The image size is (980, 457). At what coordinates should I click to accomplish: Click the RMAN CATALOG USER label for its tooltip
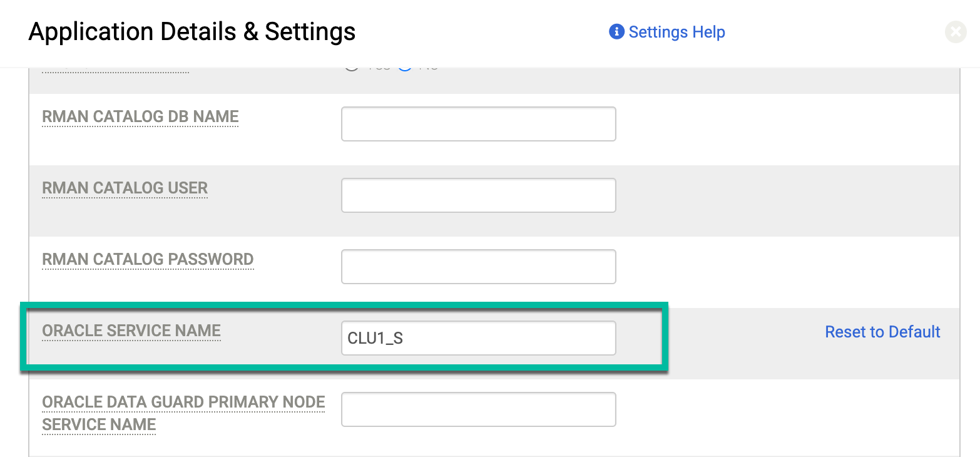[x=124, y=188]
